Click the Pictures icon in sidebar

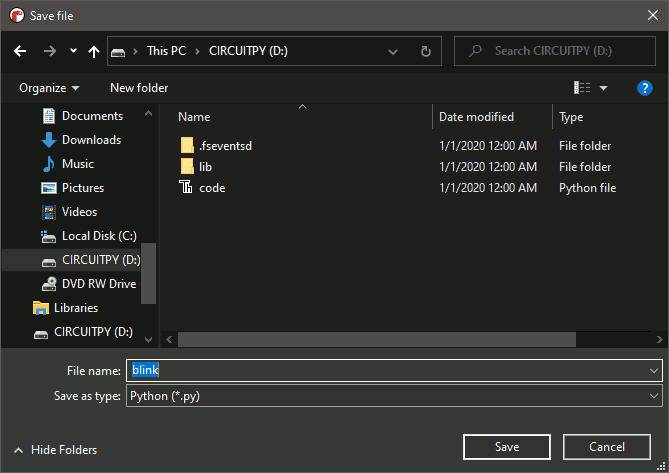[x=49, y=188]
